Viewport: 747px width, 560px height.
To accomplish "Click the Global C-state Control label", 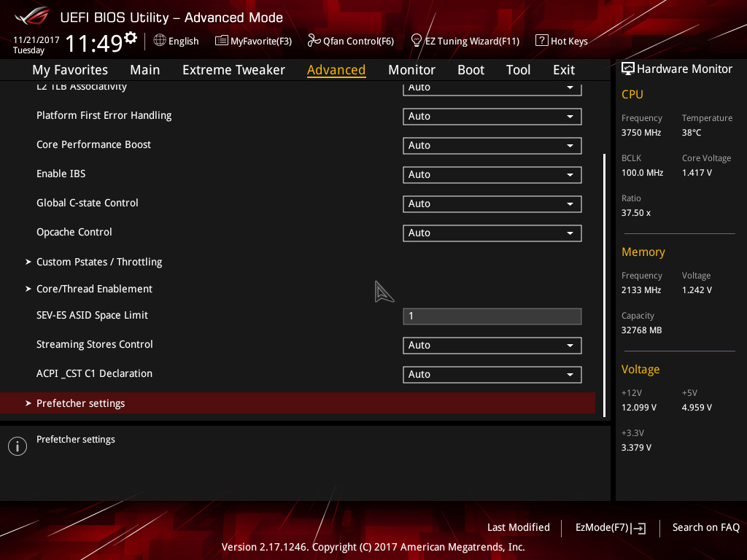I will [88, 203].
